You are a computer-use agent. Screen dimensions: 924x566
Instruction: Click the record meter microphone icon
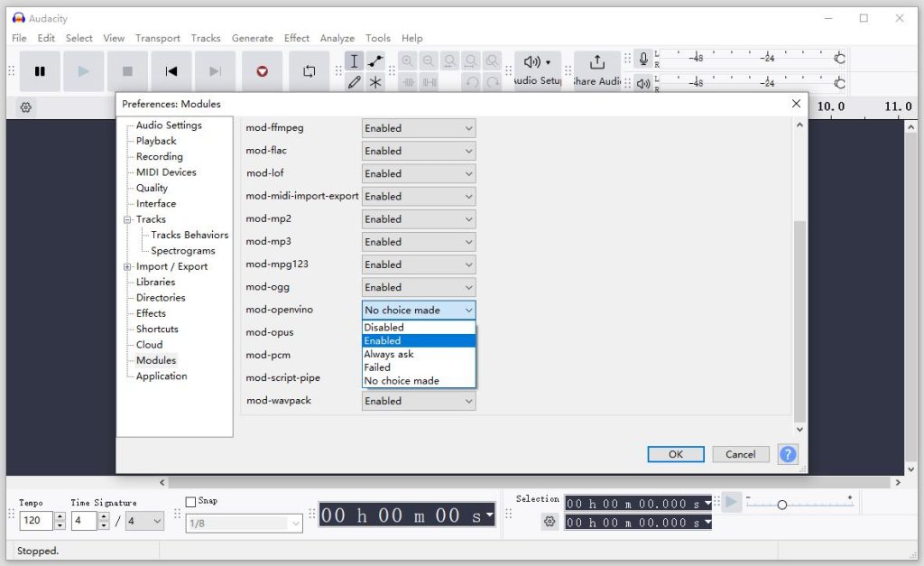[x=642, y=59]
